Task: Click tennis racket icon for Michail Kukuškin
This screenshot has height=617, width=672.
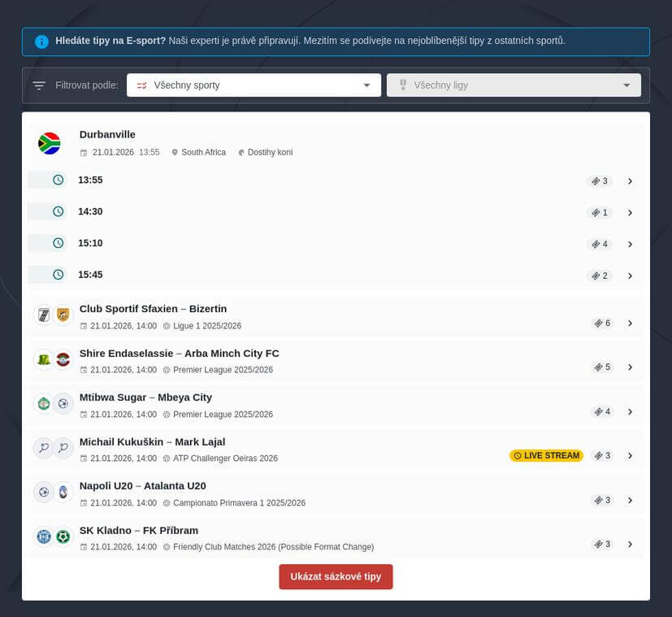Action: [x=43, y=448]
